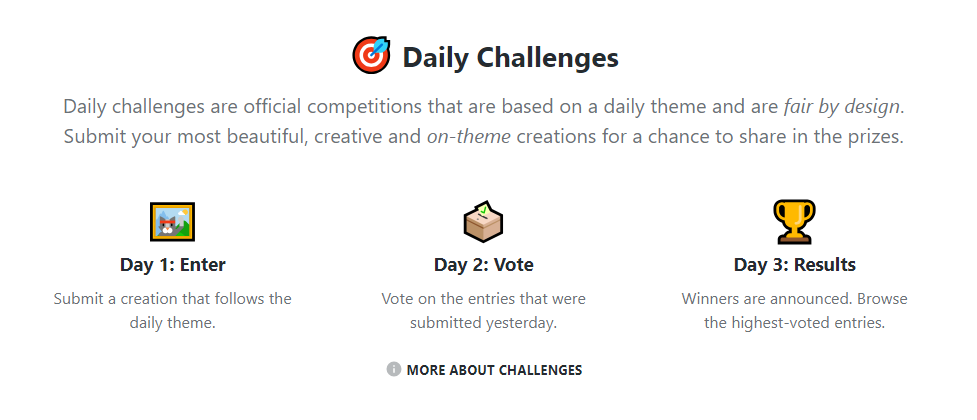Click the Day 2: Vote heading
Screen dimensions: 977x420
[x=484, y=265]
